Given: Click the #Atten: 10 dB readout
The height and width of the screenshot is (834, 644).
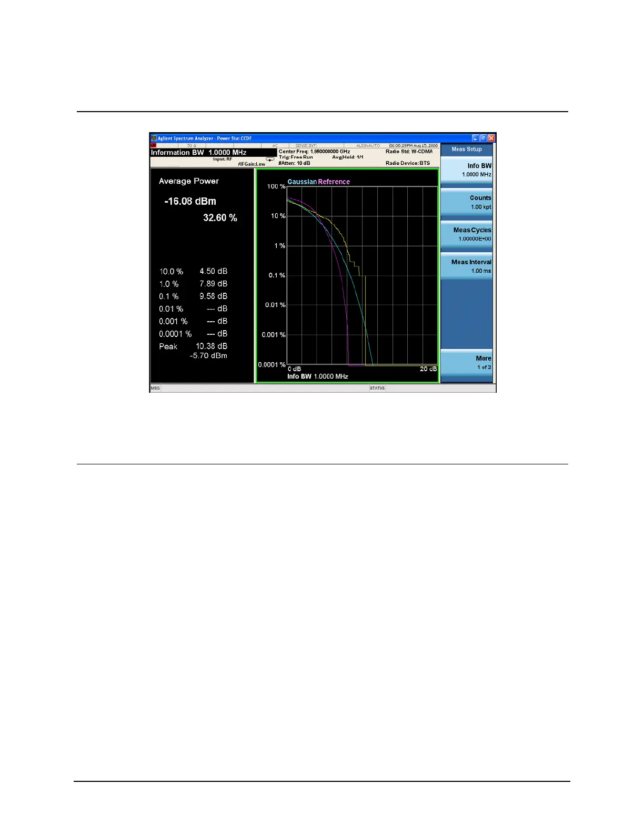Looking at the screenshot, I should pos(294,163).
